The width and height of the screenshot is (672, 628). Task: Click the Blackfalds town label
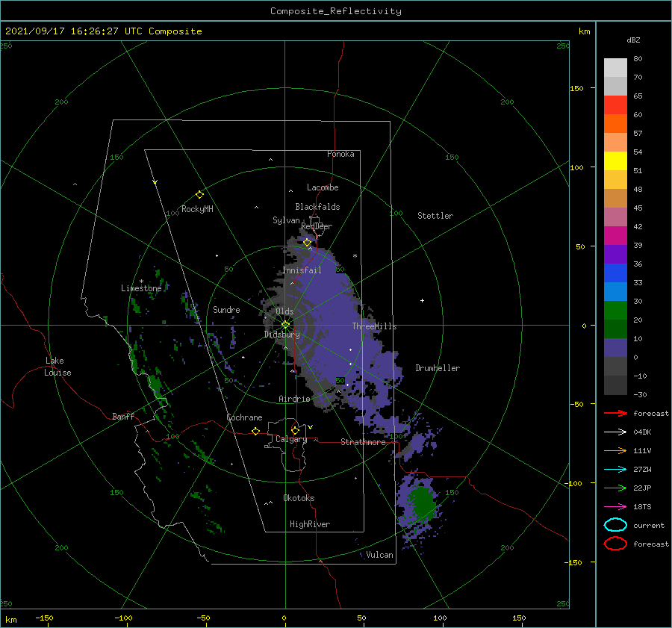click(317, 207)
